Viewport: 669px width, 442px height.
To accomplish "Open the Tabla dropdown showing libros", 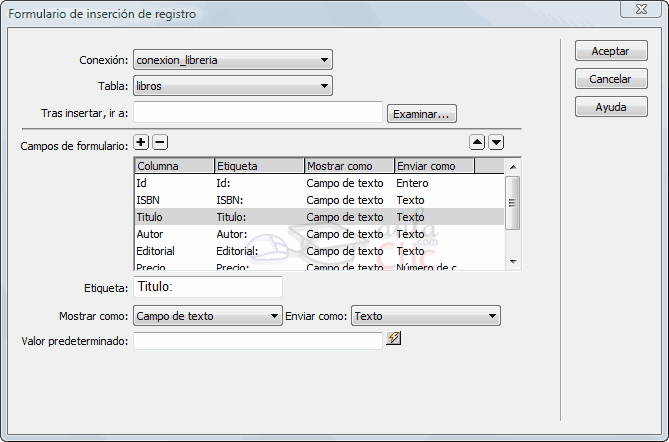I will 233,86.
